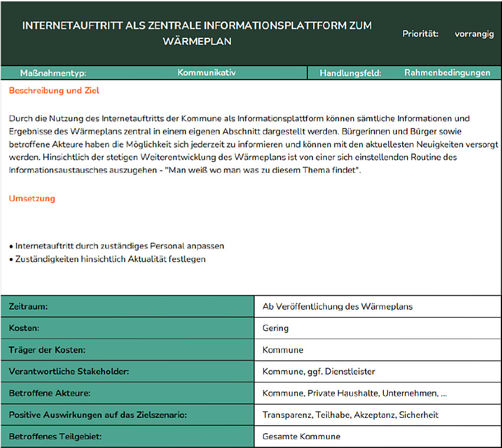Screen dimensions: 502x448
Task: Select the 'Maßnahmentyp:' label
Action: [53, 73]
